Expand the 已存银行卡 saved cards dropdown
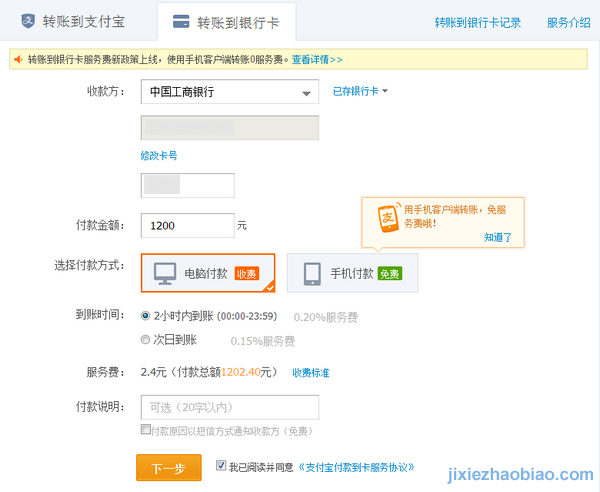Viewport: 600px width, 492px height. pos(360,91)
